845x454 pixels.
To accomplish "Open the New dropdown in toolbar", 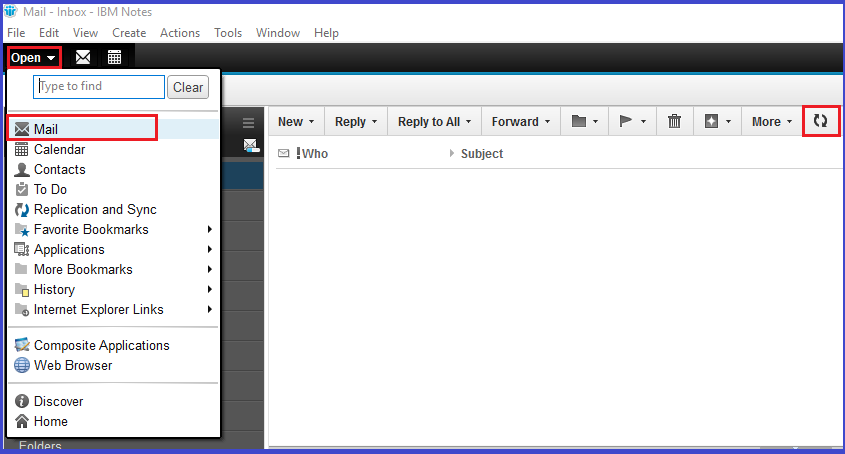I will pos(296,121).
